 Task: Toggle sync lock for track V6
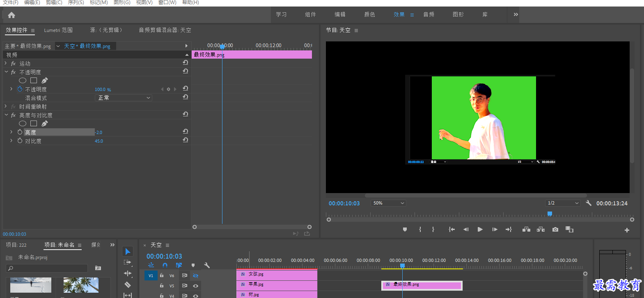(x=185, y=275)
